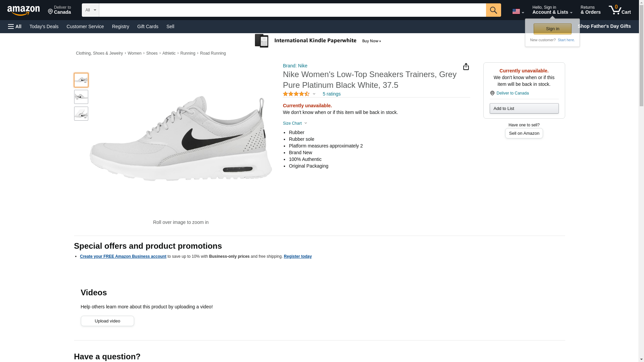Click Upload video button
The width and height of the screenshot is (644, 362).
107,321
